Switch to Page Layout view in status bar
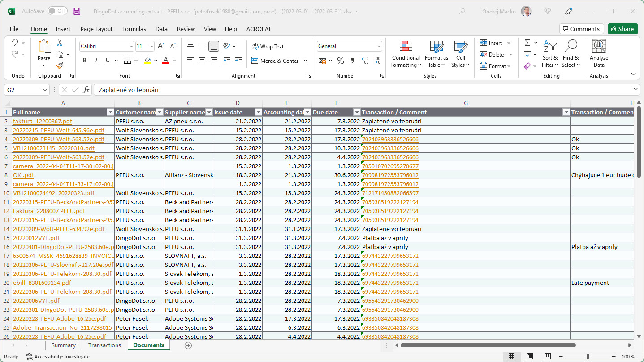This screenshot has width=644, height=362. point(530,357)
